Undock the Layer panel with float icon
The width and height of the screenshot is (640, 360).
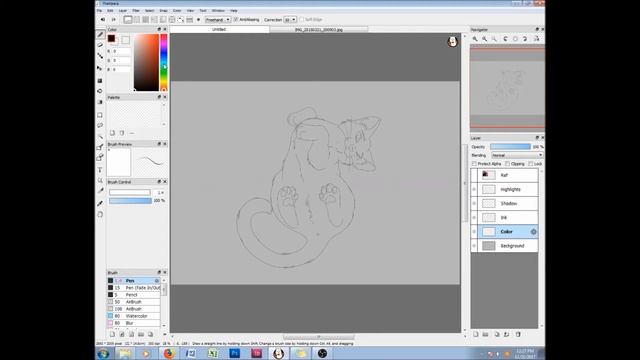537,138
